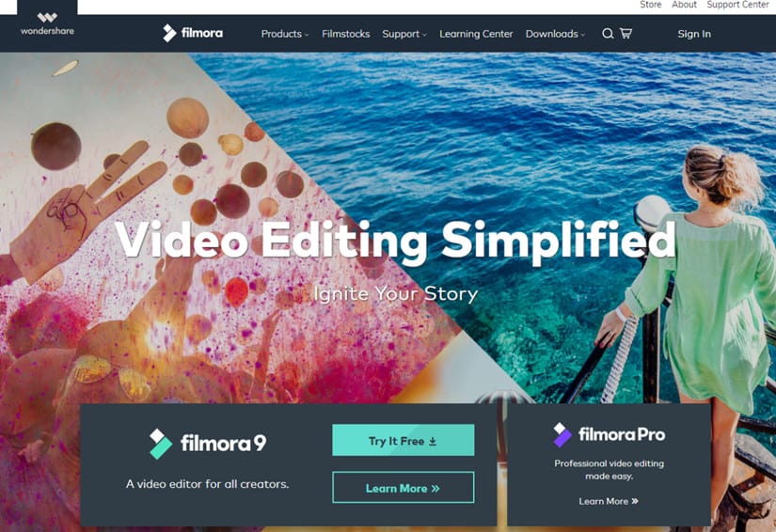Screen dimensions: 776x532
Task: Click the Try It Free button
Action: tap(403, 440)
